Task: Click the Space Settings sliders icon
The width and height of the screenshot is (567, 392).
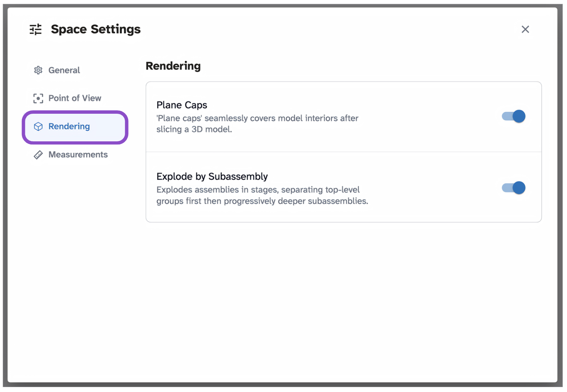Action: click(36, 29)
